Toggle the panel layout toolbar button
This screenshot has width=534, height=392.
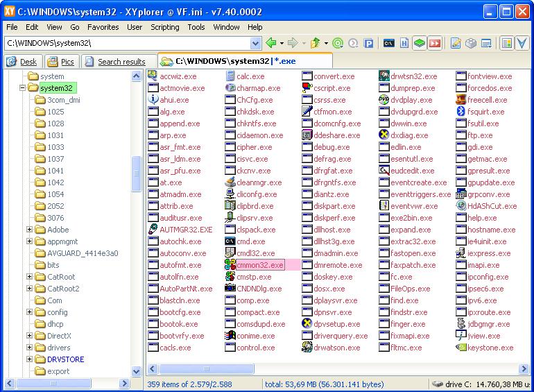(x=507, y=43)
